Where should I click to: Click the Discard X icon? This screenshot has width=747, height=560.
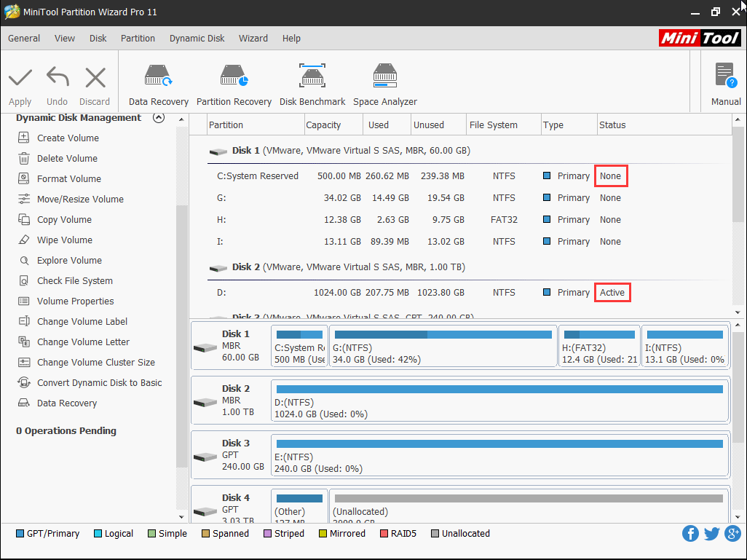click(95, 78)
